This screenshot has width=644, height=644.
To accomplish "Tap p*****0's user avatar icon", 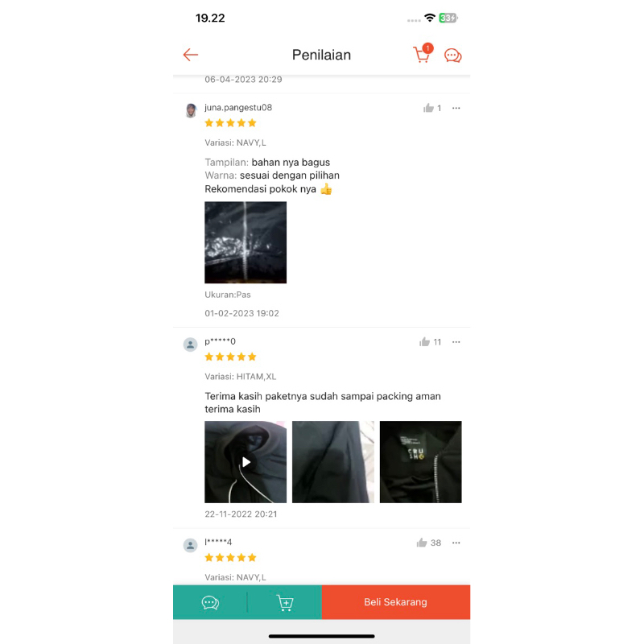I will tap(190, 345).
